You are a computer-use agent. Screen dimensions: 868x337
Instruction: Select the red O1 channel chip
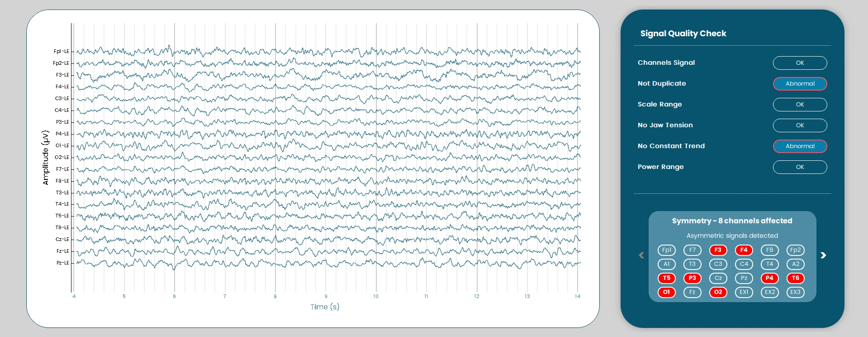[666, 292]
